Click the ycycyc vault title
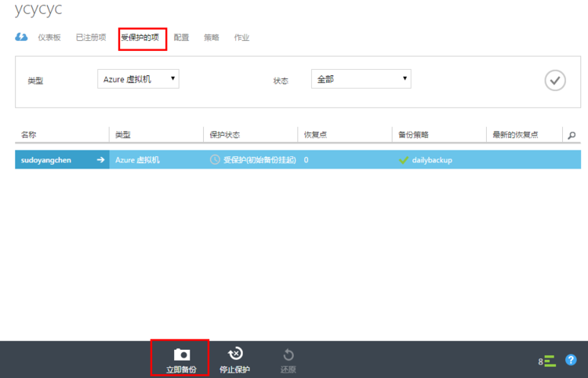This screenshot has height=378, width=588. point(38,9)
